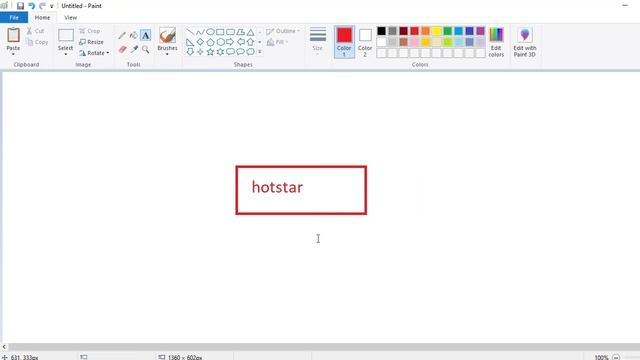
Task: Open the Edit colors dialog
Action: point(496,42)
